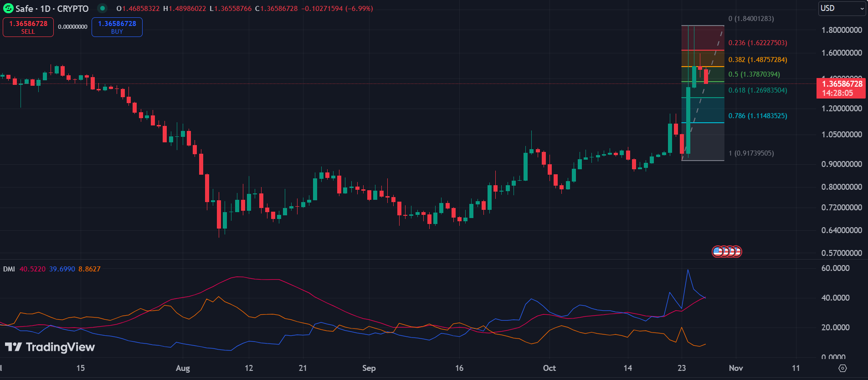This screenshot has width=868, height=380.
Task: Select the Fib 0.5 (1.37870394) label
Action: click(754, 74)
